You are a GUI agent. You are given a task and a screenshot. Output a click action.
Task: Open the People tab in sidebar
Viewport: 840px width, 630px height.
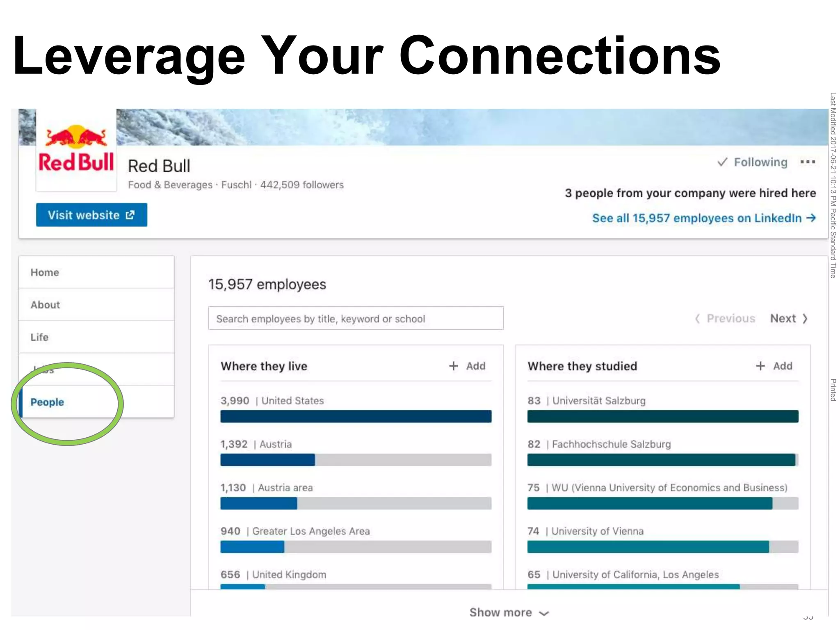48,402
